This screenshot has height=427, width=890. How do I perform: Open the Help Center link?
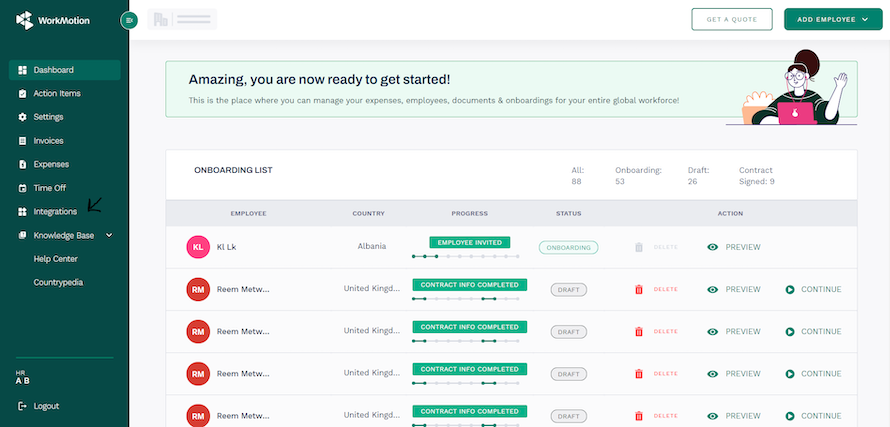(x=56, y=259)
